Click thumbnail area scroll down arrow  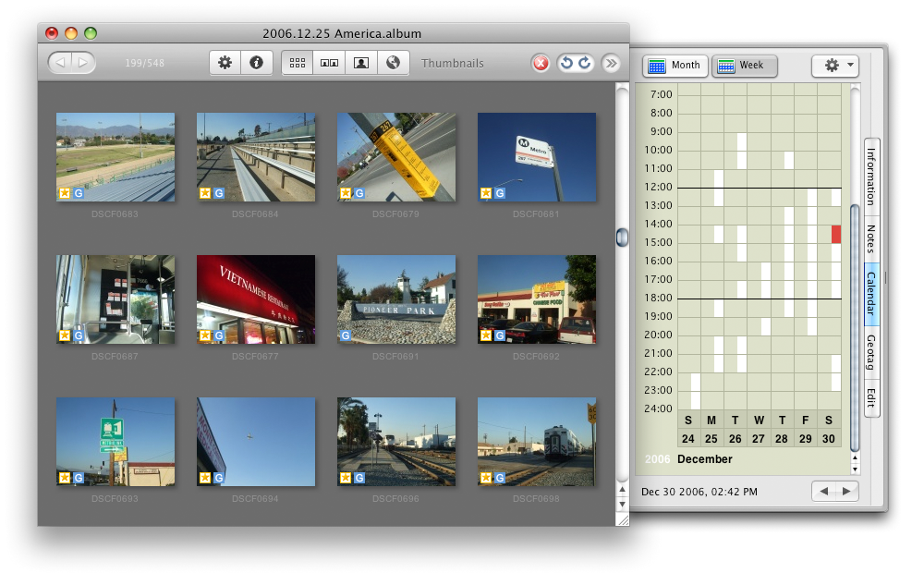(622, 505)
